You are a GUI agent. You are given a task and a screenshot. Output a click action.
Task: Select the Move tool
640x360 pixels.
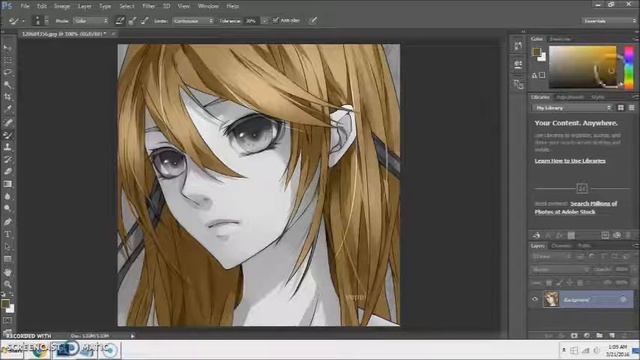[7, 49]
